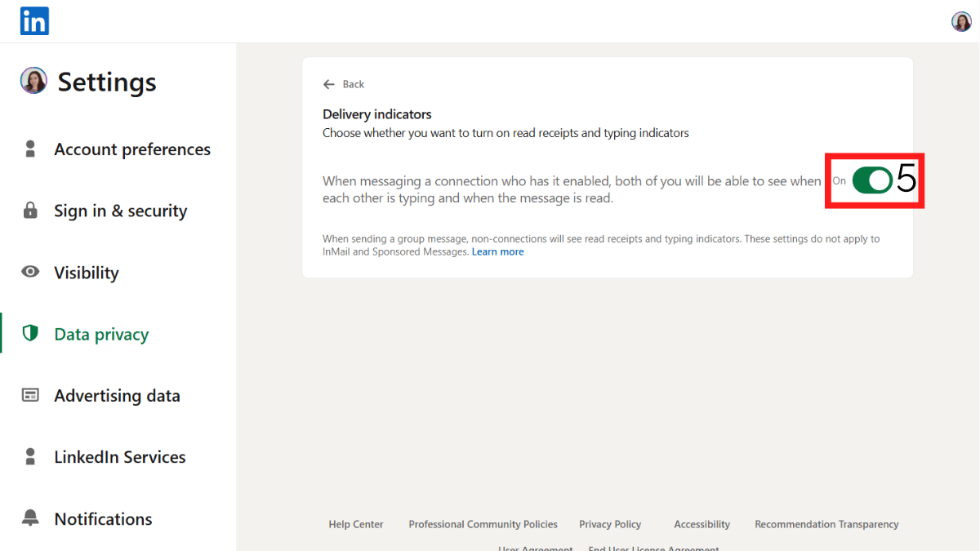Click the On label next to toggle

840,181
